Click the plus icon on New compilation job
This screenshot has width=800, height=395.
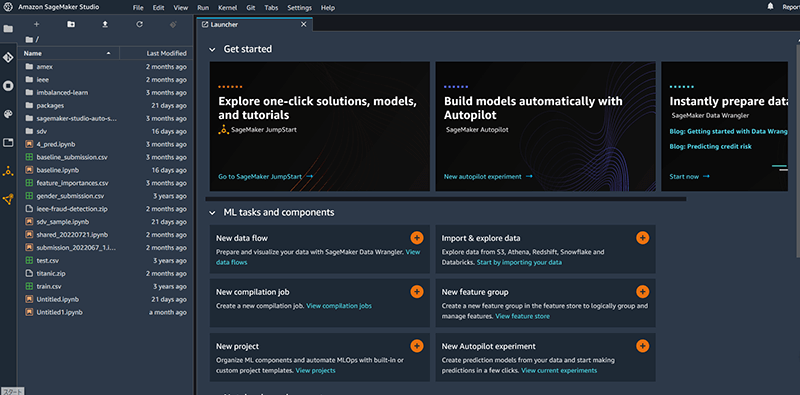click(417, 292)
